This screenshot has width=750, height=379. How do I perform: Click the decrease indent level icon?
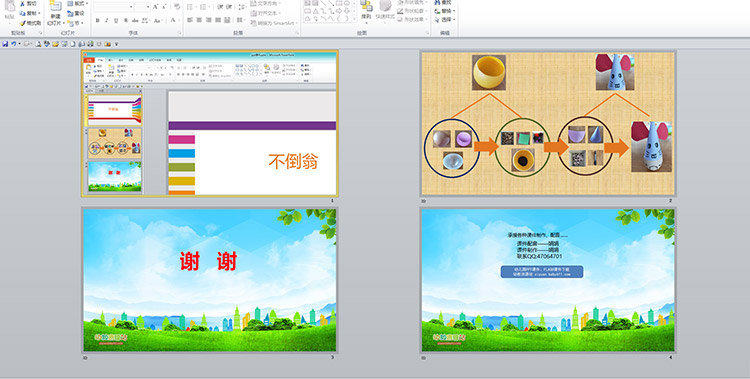(220, 7)
